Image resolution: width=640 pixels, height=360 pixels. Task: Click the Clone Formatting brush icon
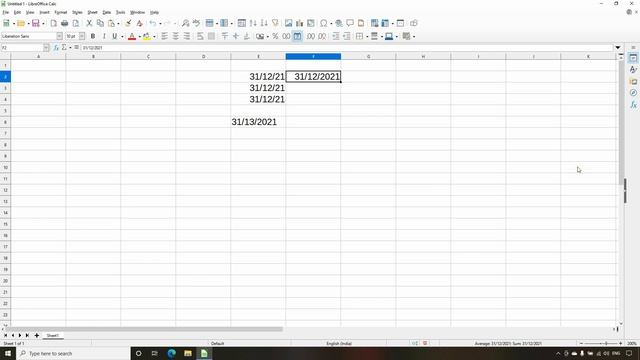(x=128, y=23)
